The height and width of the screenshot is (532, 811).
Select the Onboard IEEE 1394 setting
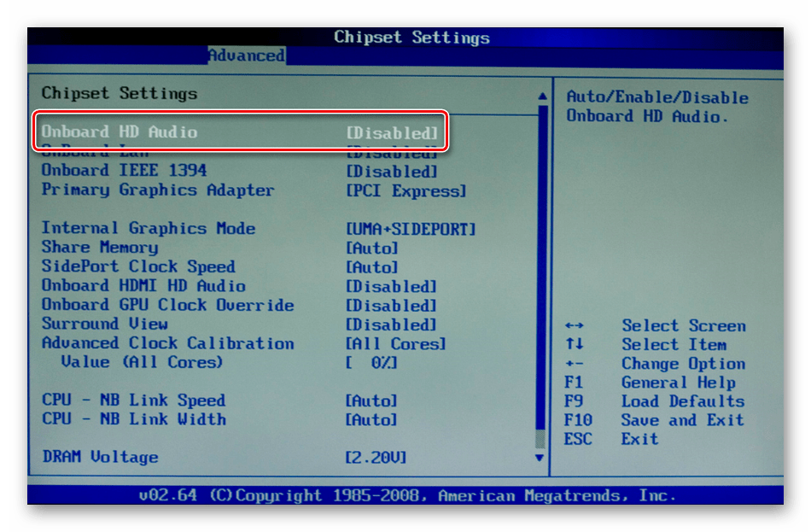[x=124, y=170]
